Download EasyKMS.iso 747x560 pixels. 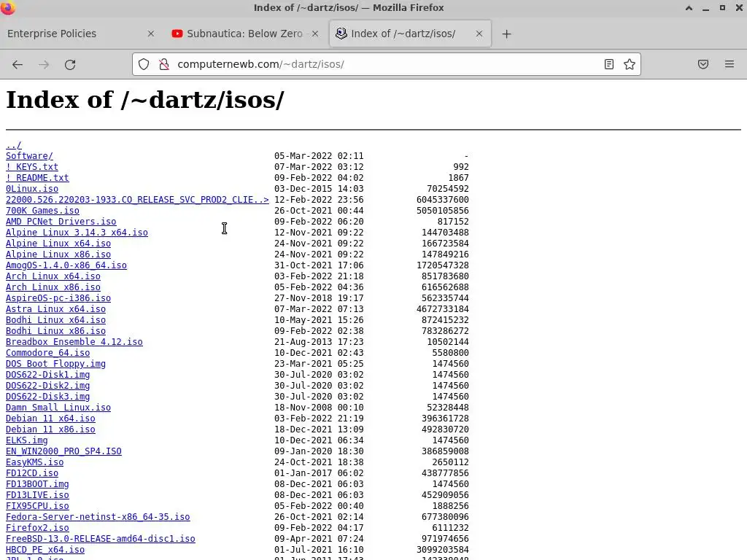click(x=34, y=463)
